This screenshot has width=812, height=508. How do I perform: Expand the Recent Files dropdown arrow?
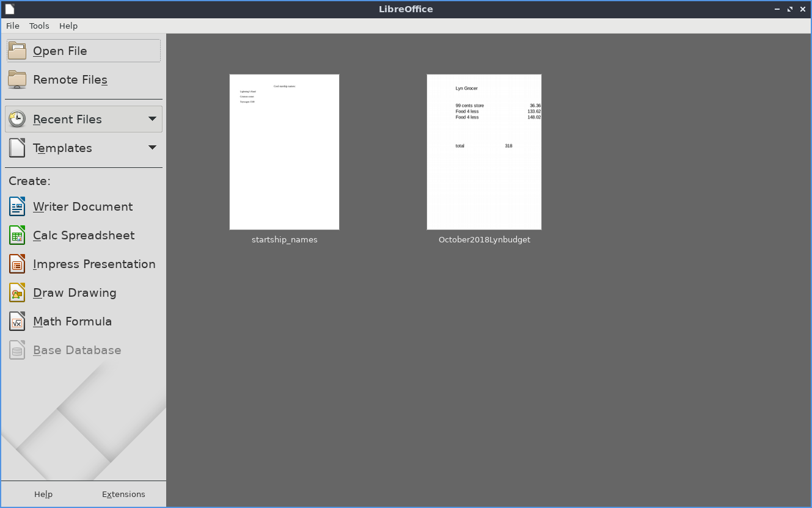(152, 119)
